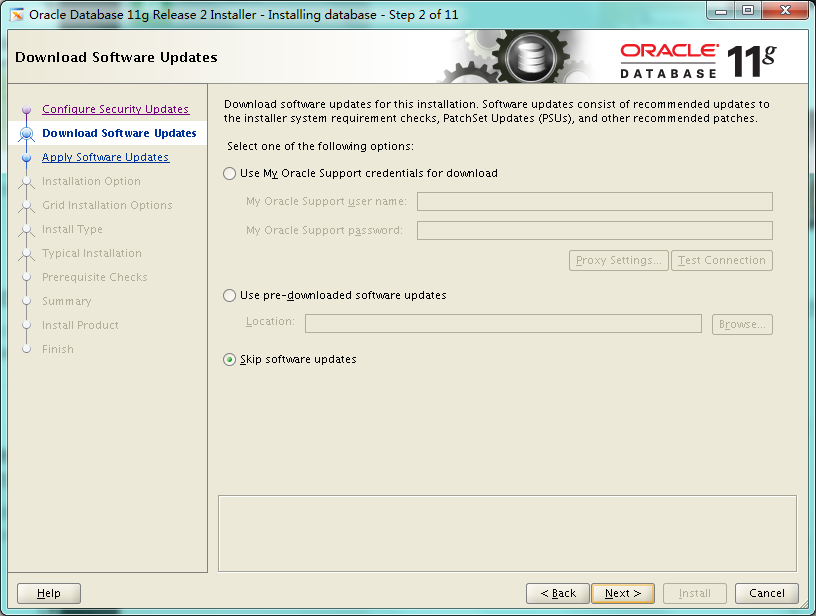The height and width of the screenshot is (616, 816).
Task: Click Test Connection button
Action: (722, 260)
